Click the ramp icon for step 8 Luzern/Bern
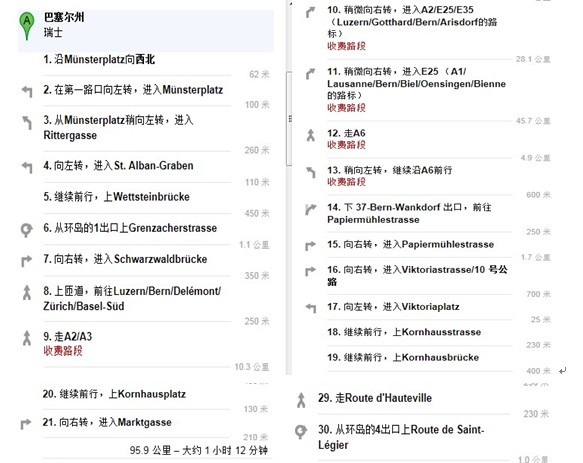Image resolution: width=583 pixels, height=463 pixels. tap(27, 292)
